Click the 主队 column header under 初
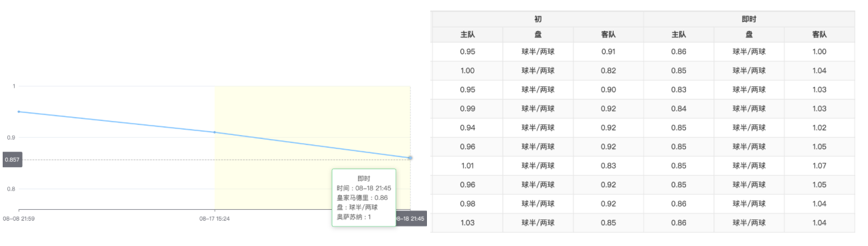This screenshot has width=868, height=246. pyautogui.click(x=467, y=35)
